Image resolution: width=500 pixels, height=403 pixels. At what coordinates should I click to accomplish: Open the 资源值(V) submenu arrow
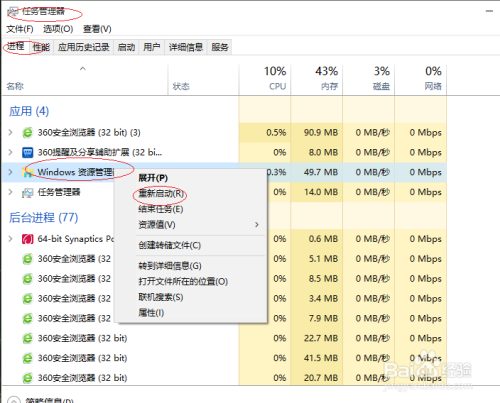[257, 225]
